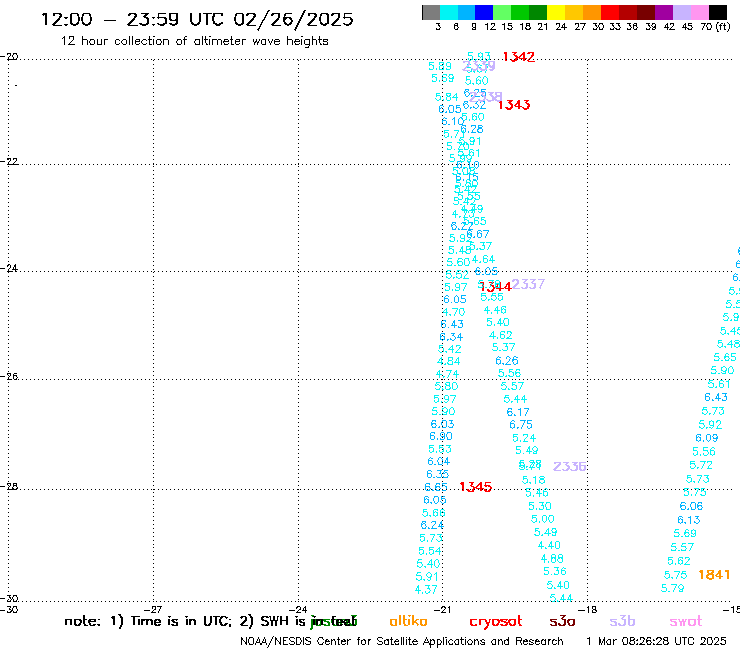Click the -22 latitude axis label
The height and width of the screenshot is (650, 740).
pos(9,161)
